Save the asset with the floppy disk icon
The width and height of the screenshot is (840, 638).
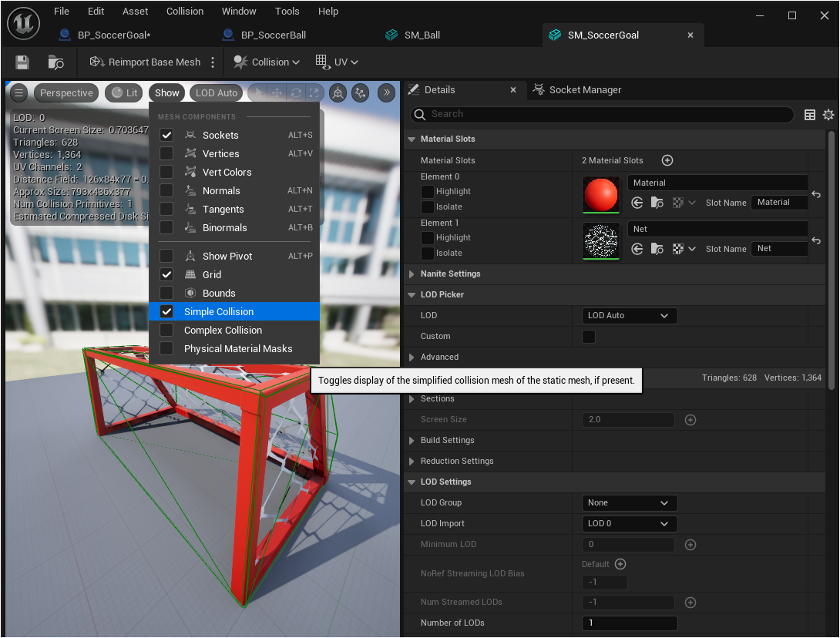[22, 62]
